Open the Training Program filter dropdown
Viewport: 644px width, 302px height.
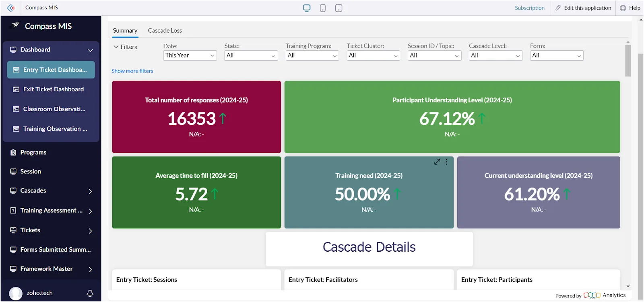tap(312, 56)
